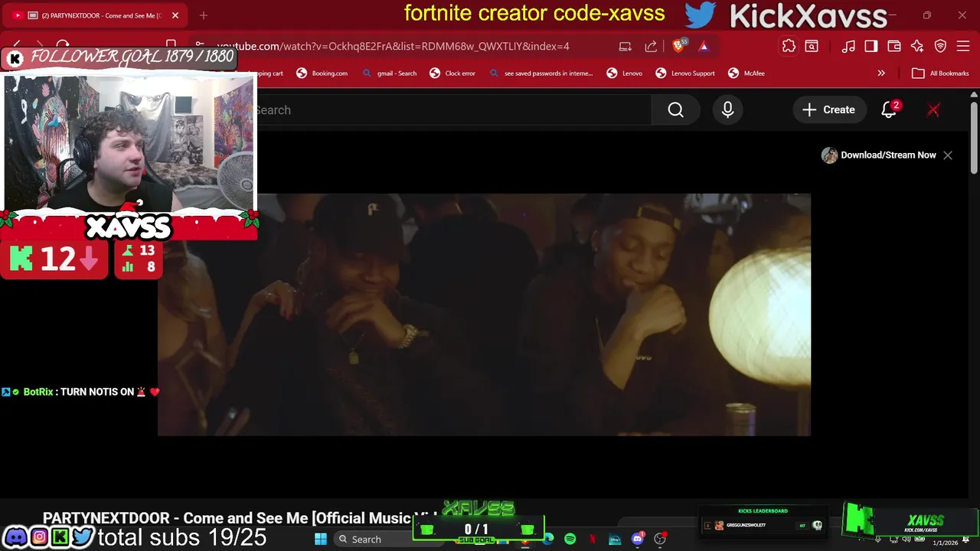This screenshot has width=980, height=551.
Task: Open the All Bookmarks folder
Action: pos(940,73)
